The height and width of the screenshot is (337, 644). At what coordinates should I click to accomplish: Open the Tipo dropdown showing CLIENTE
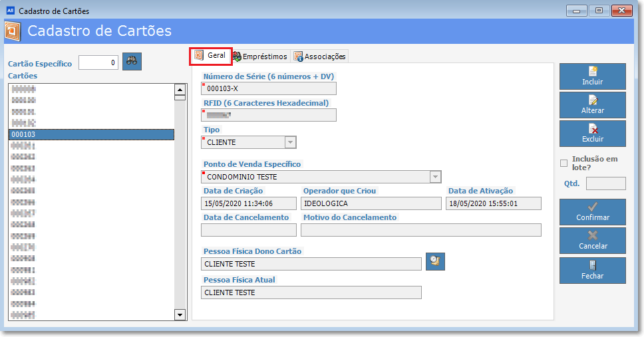point(289,142)
